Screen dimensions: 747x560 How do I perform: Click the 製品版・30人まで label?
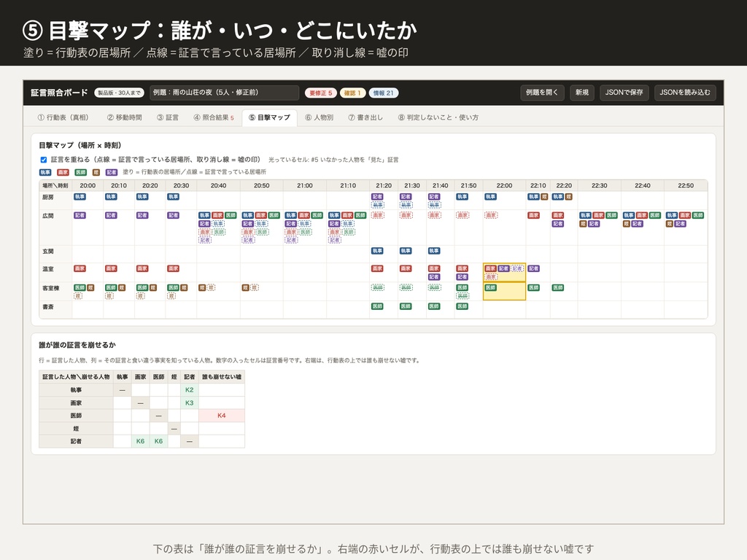(119, 93)
